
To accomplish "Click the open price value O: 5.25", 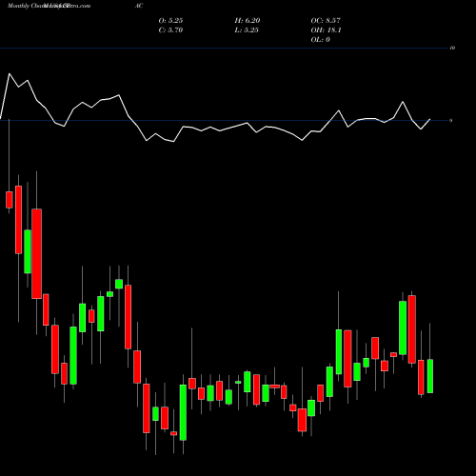I will 170,21.
